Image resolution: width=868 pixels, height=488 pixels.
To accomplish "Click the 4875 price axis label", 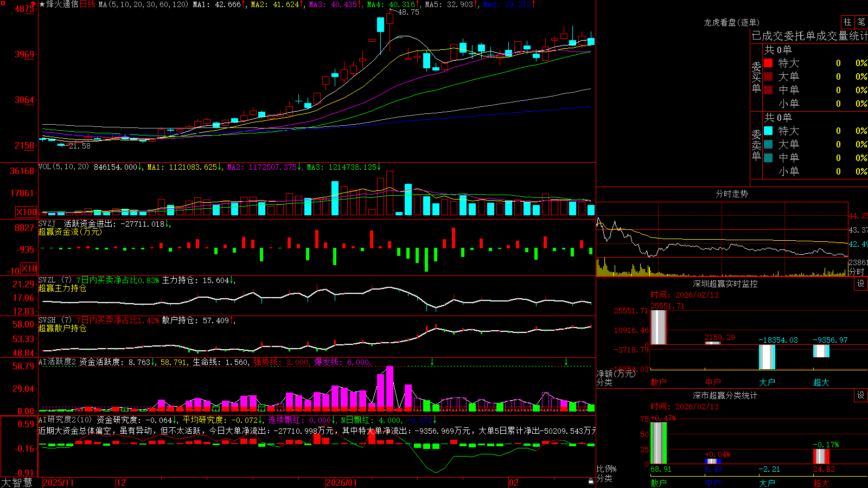I will [25, 9].
